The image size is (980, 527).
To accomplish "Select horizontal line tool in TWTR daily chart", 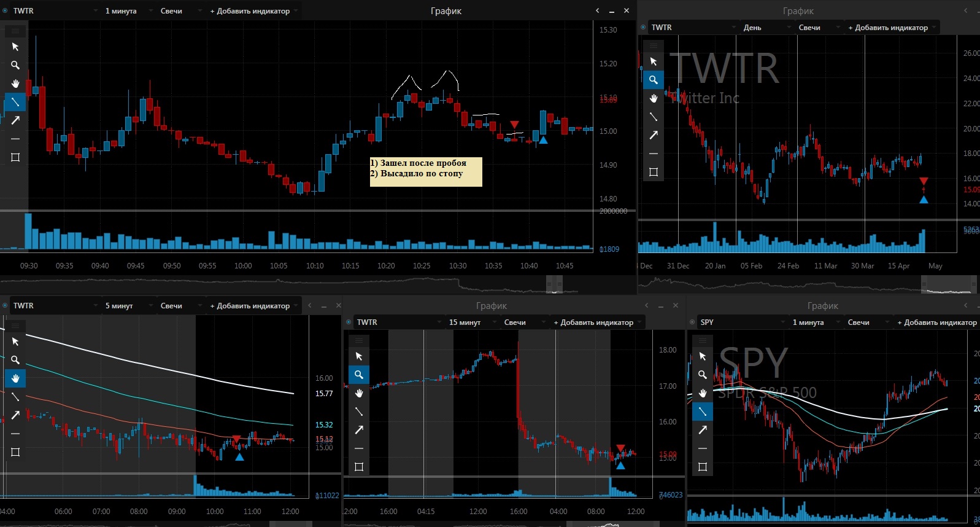I will pyautogui.click(x=654, y=154).
